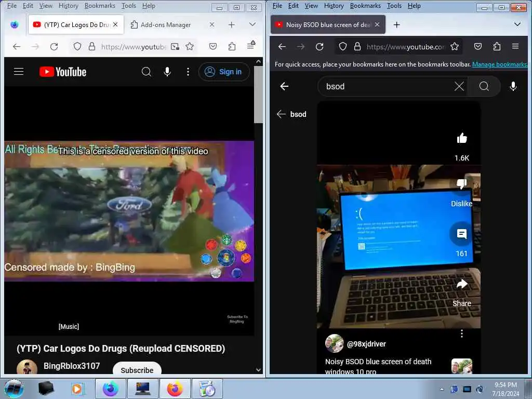532x399 pixels.
Task: Click the bsod back arrow label
Action: (291, 114)
